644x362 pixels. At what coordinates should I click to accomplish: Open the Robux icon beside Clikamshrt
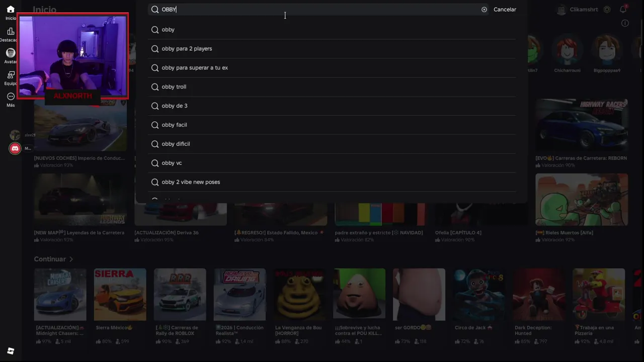607,10
